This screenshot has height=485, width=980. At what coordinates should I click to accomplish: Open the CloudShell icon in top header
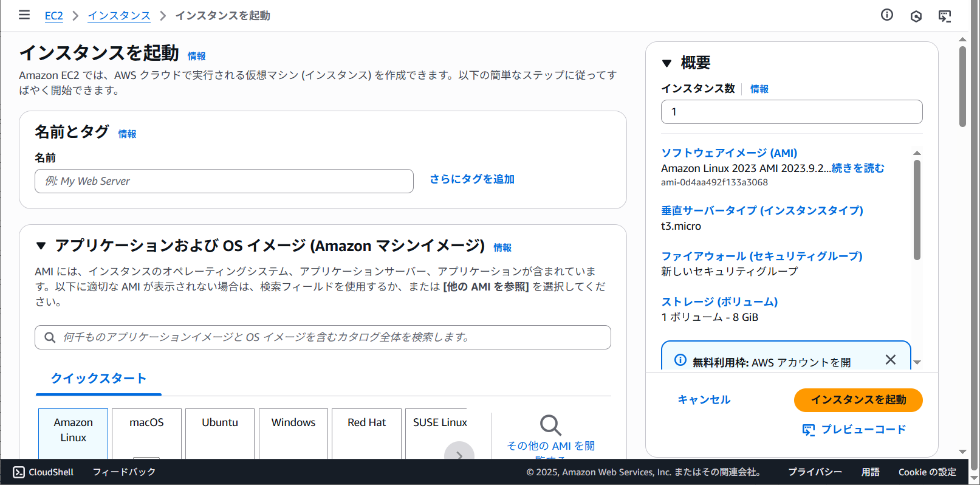pyautogui.click(x=945, y=16)
